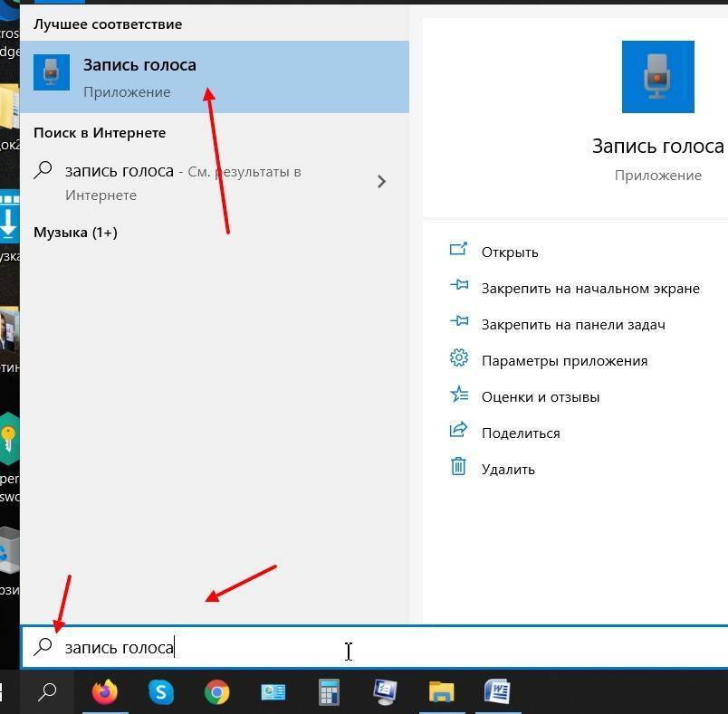
Task: Click Удалить to uninstall the app
Action: tap(507, 470)
